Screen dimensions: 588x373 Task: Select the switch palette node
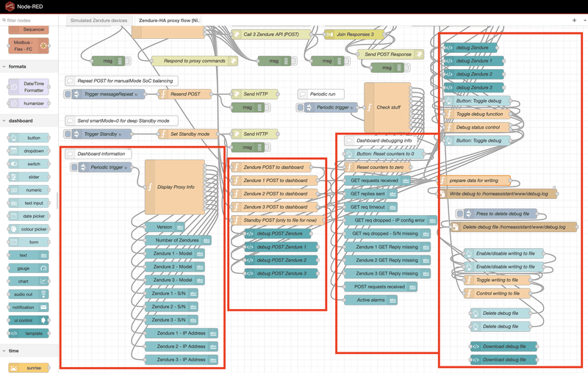[29, 164]
